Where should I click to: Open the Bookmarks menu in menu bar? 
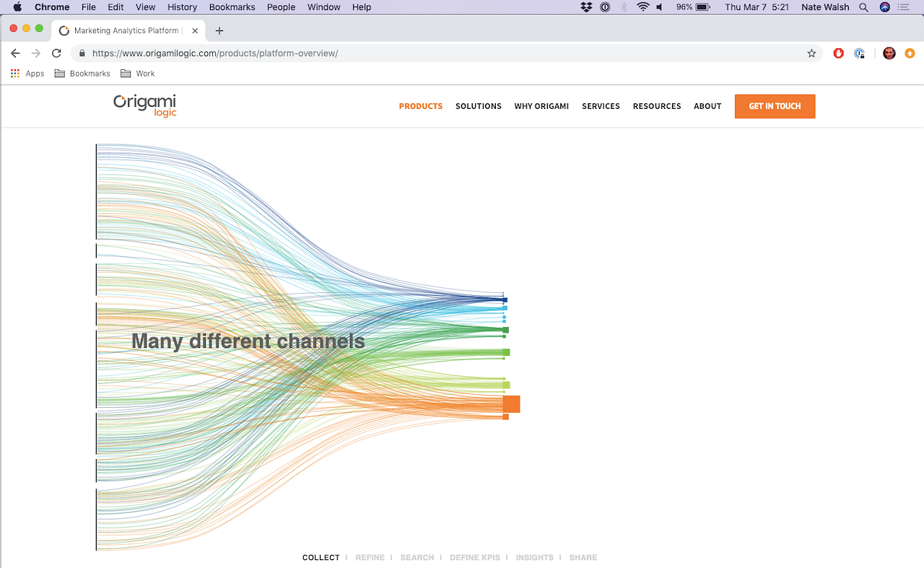[232, 7]
